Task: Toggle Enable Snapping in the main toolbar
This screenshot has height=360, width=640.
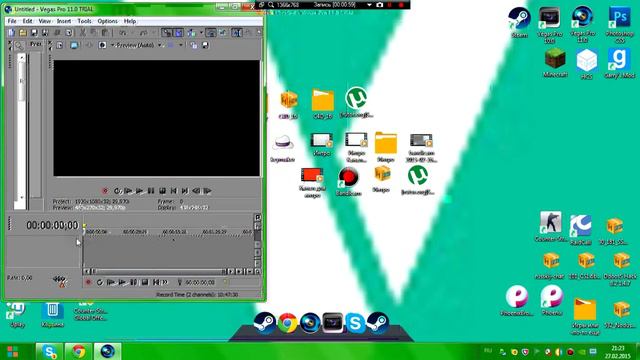Action: pyautogui.click(x=167, y=33)
